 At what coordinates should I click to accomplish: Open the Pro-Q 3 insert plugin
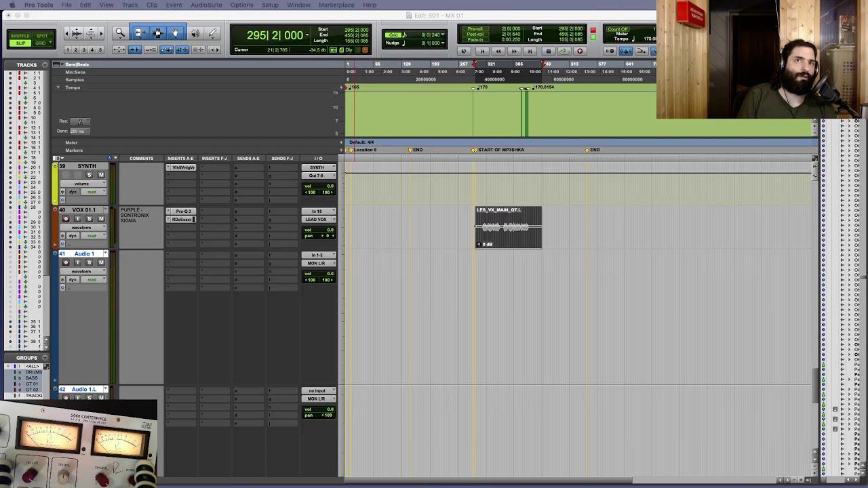point(182,211)
